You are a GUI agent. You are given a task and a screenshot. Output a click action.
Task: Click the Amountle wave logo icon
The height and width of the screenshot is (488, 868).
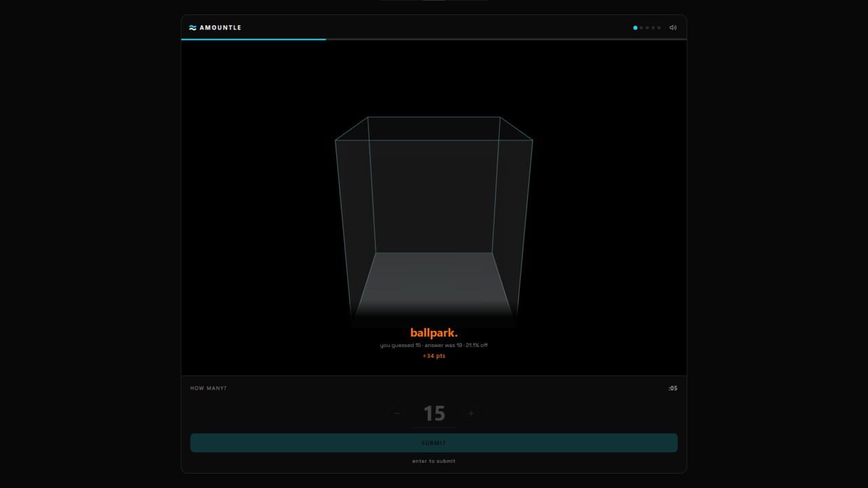193,28
